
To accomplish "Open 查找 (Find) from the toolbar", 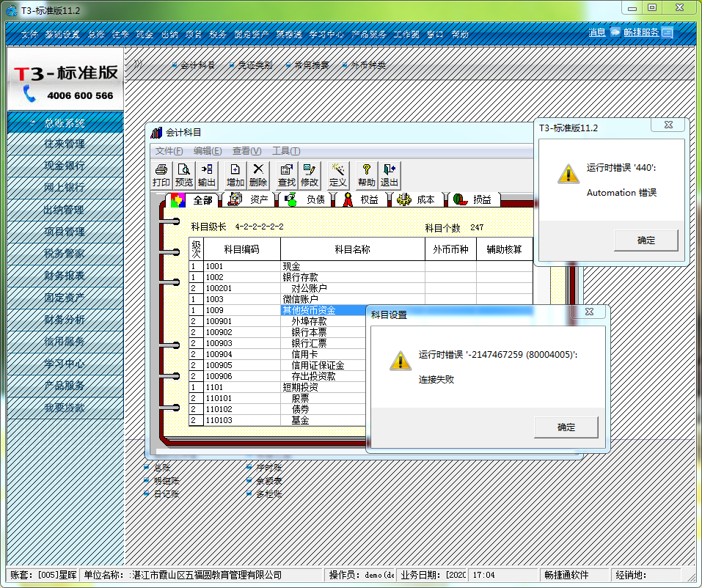I will [287, 175].
